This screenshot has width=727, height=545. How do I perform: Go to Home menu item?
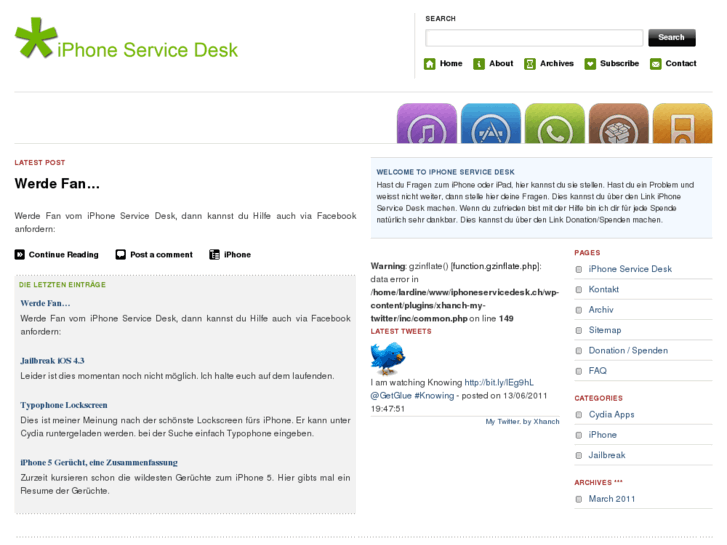click(451, 64)
